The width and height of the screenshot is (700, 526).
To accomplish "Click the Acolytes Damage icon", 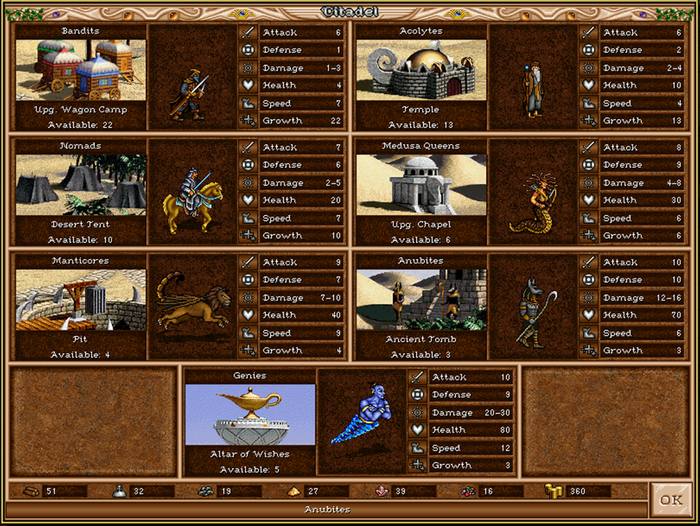I will pos(588,67).
